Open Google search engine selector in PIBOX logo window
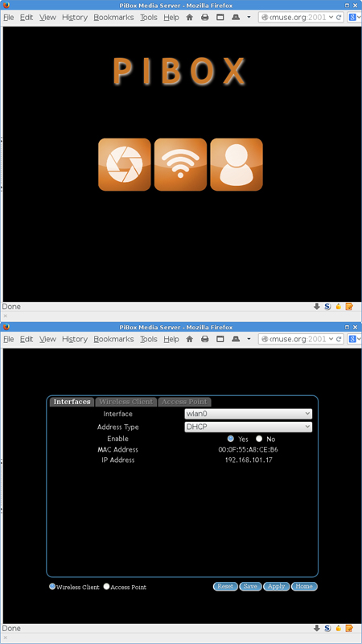The width and height of the screenshot is (362, 644). pyautogui.click(x=354, y=17)
